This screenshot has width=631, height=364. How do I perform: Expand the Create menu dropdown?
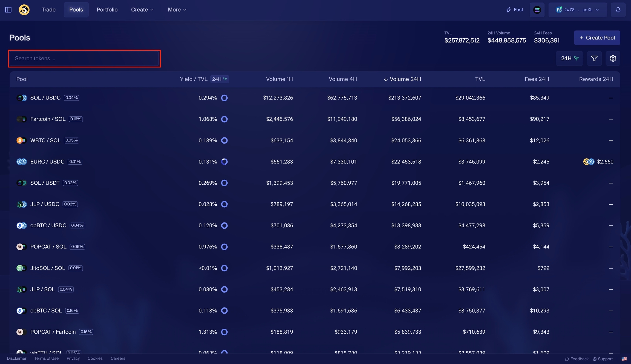click(x=142, y=9)
